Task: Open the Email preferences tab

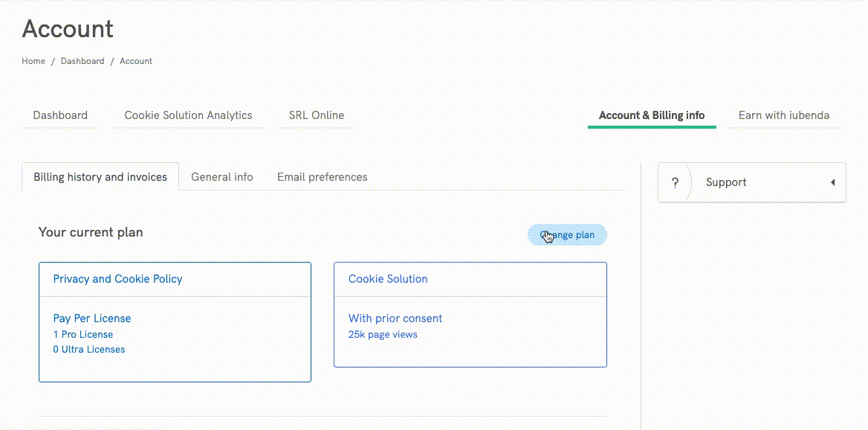Action: click(x=322, y=177)
